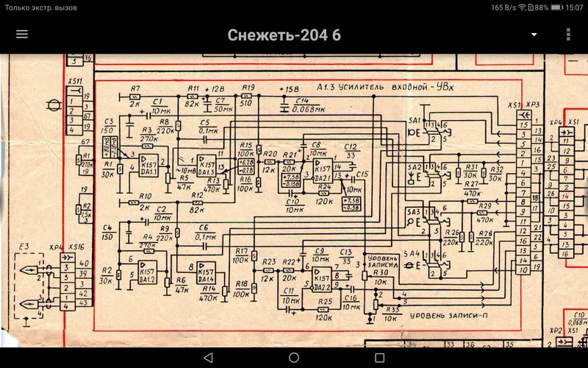Tap the SA3 switch symbol
The height and width of the screenshot is (368, 588).
pyautogui.click(x=429, y=221)
